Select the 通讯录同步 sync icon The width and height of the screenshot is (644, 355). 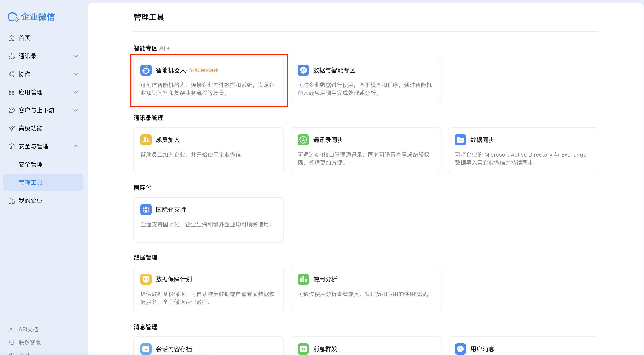click(x=303, y=140)
